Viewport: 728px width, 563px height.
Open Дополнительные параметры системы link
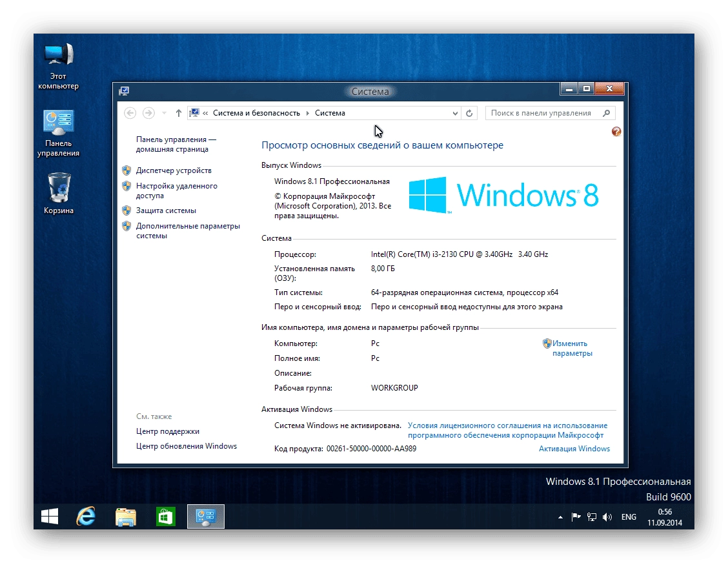[x=188, y=231]
